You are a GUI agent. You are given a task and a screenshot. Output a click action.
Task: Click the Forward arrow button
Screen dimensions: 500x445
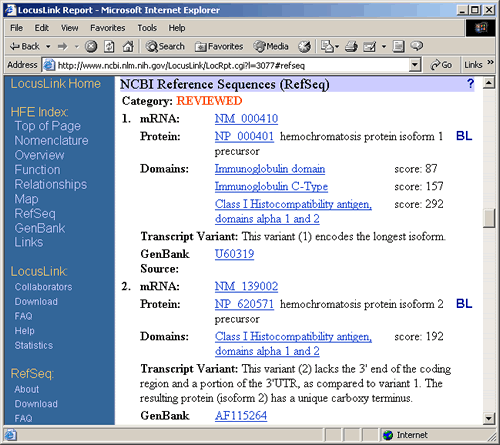click(63, 46)
